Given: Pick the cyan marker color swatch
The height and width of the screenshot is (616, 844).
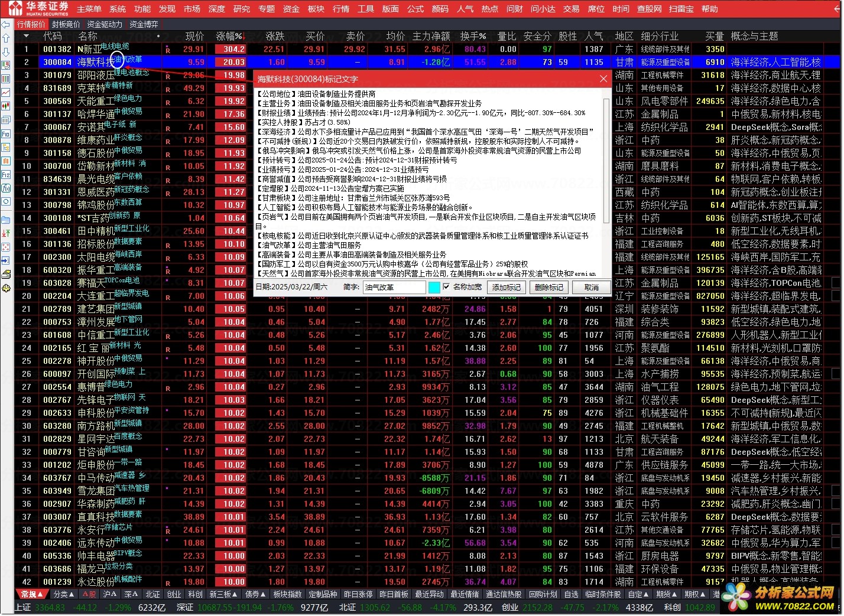Looking at the screenshot, I should [434, 288].
